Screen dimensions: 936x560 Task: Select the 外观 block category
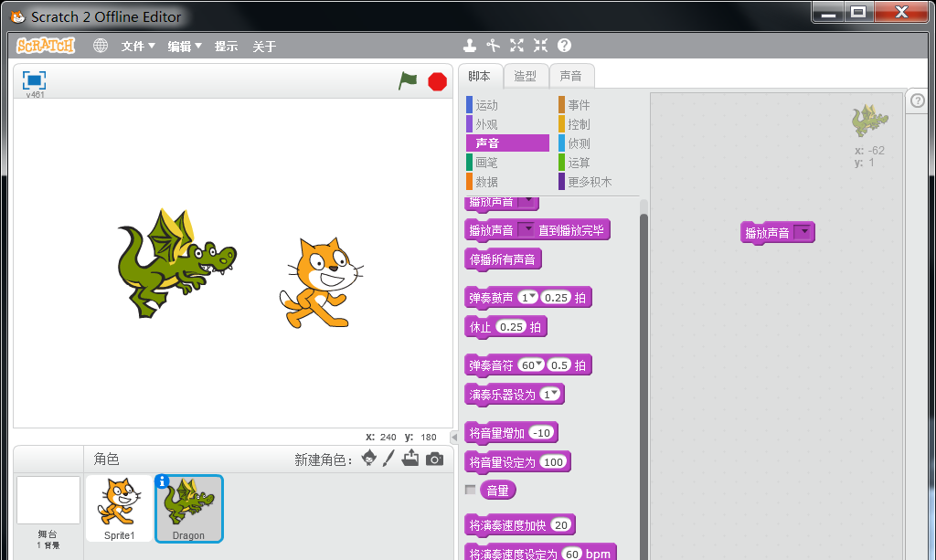coord(507,124)
